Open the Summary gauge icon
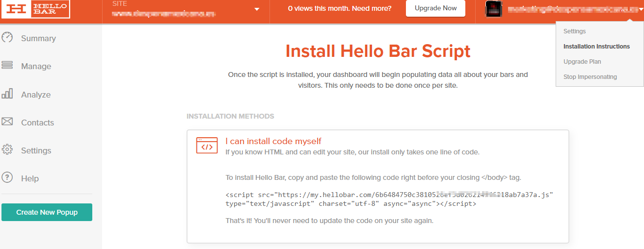644x249 pixels. (7, 38)
